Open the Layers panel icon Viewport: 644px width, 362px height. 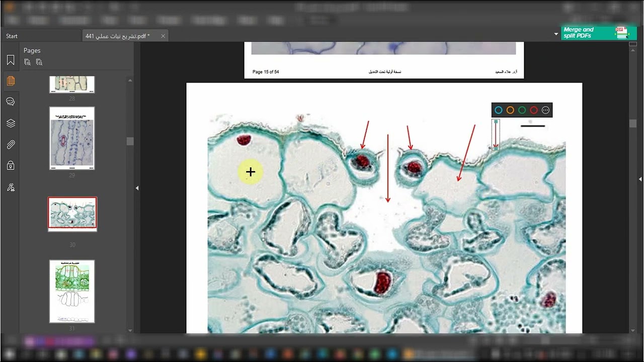pyautogui.click(x=11, y=123)
